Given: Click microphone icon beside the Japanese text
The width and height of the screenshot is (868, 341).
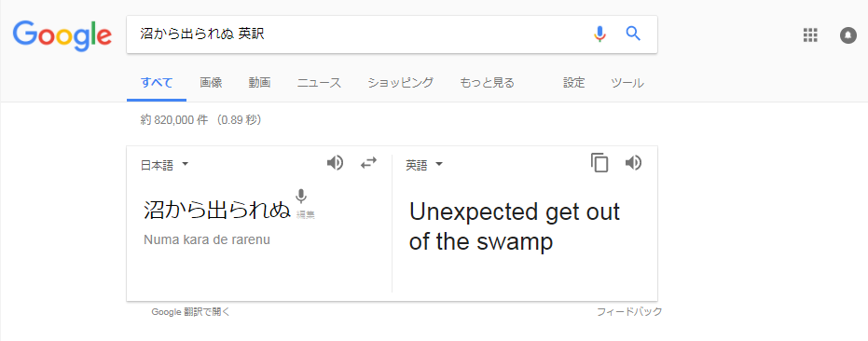Looking at the screenshot, I should click(300, 196).
